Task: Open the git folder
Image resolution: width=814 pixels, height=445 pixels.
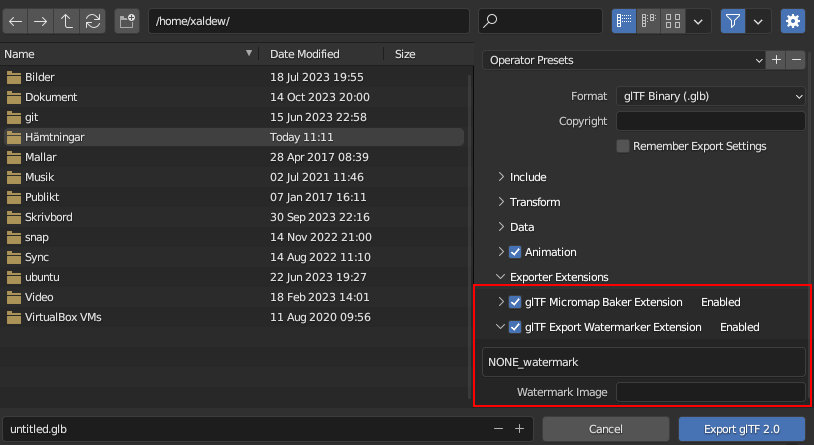Action: [x=234, y=117]
